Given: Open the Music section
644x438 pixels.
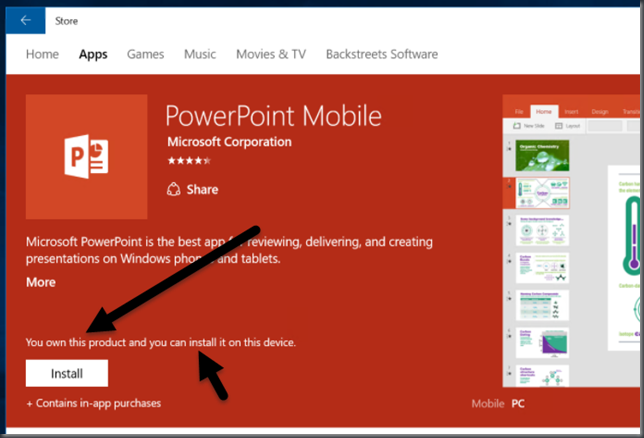Looking at the screenshot, I should (x=200, y=54).
